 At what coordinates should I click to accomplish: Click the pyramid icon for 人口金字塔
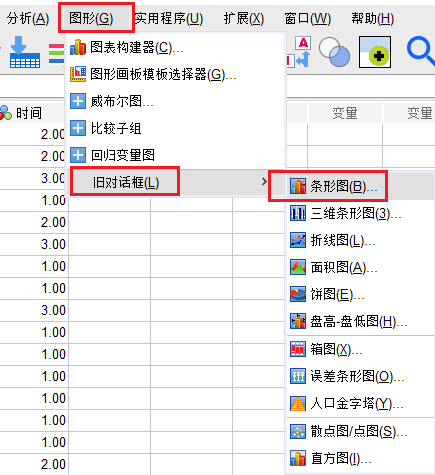point(298,404)
